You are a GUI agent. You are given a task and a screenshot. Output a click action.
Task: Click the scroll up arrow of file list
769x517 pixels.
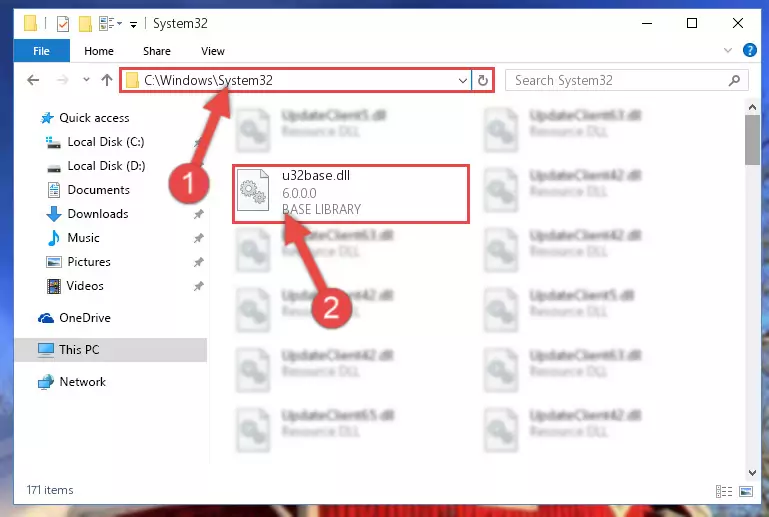[752, 106]
